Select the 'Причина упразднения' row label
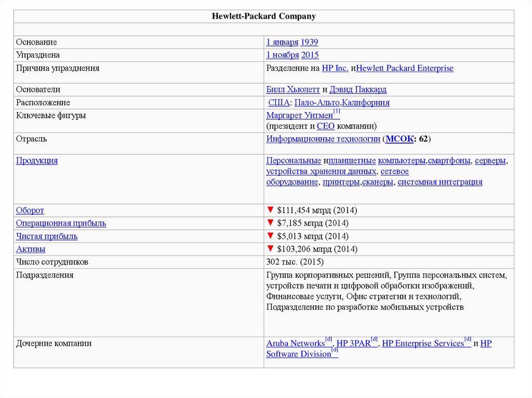Viewport: 532px width, 398px height. pyautogui.click(x=58, y=68)
